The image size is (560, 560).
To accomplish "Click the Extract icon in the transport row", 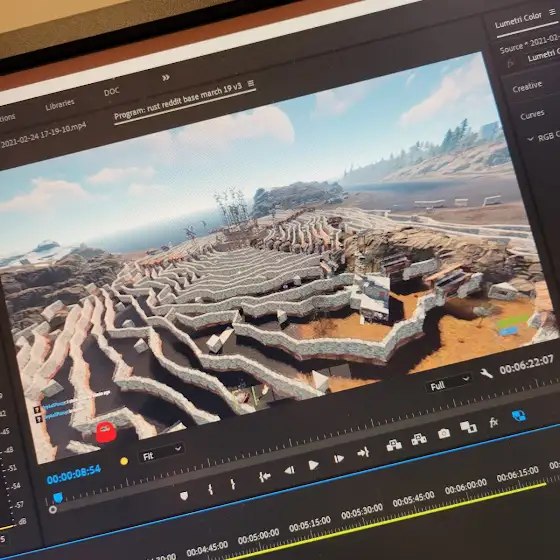I will click(x=419, y=439).
